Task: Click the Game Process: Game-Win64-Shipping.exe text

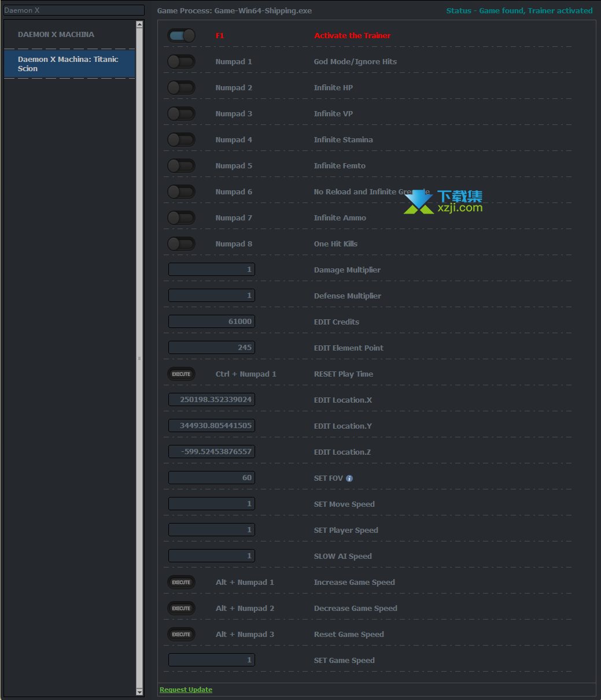Action: pyautogui.click(x=234, y=10)
